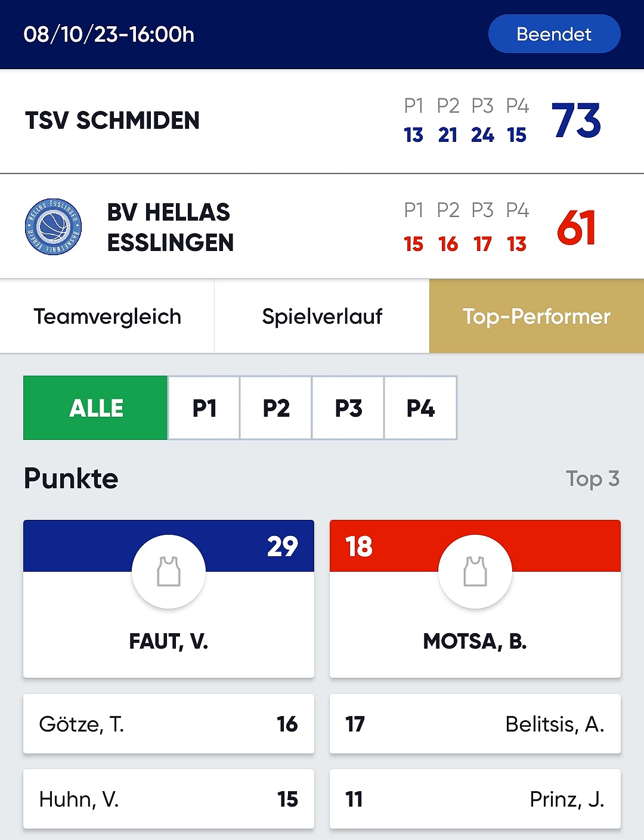Switch to the Teamvergleich tab
644x840 pixels.
[107, 317]
